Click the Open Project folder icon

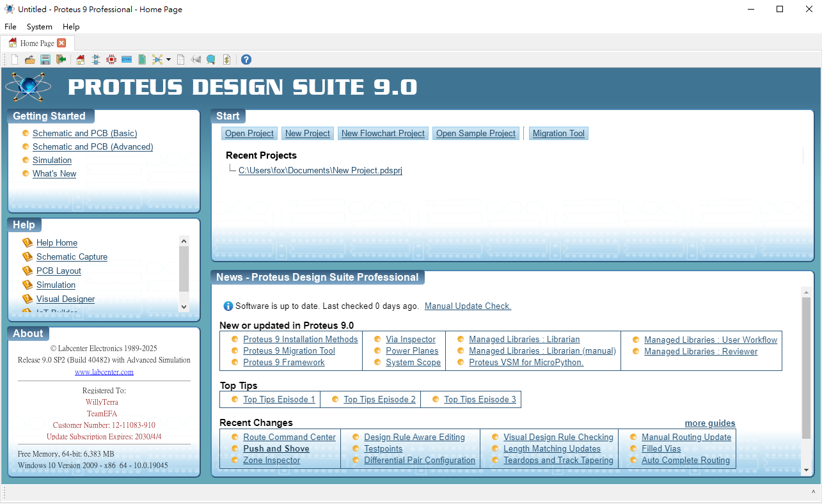tap(30, 59)
